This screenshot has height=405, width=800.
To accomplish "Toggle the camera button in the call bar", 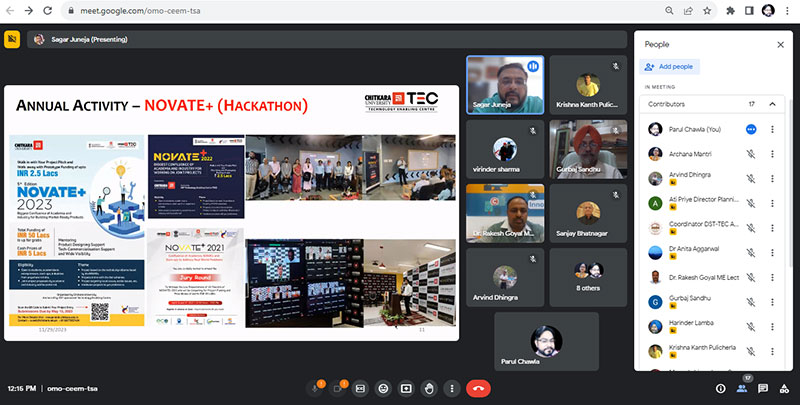I will (340, 388).
